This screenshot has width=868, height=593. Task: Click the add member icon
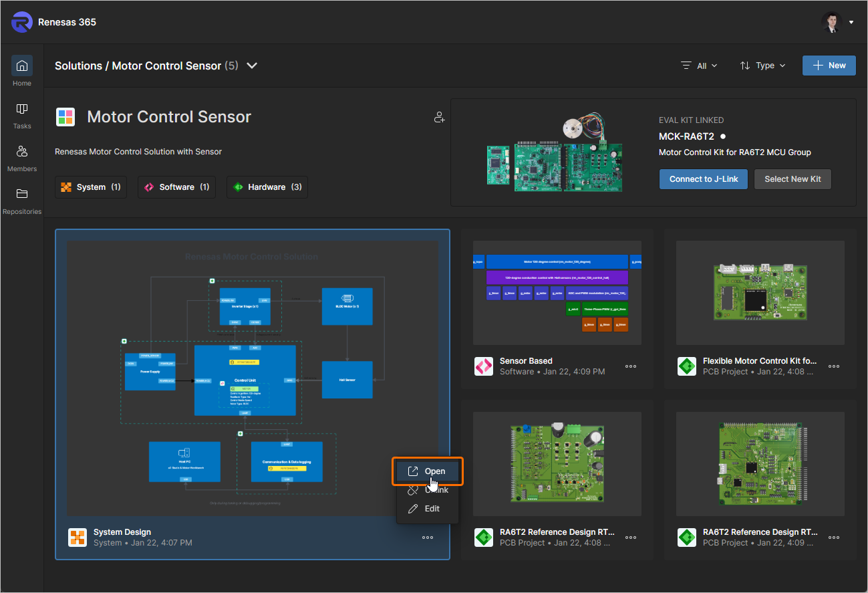pyautogui.click(x=439, y=118)
